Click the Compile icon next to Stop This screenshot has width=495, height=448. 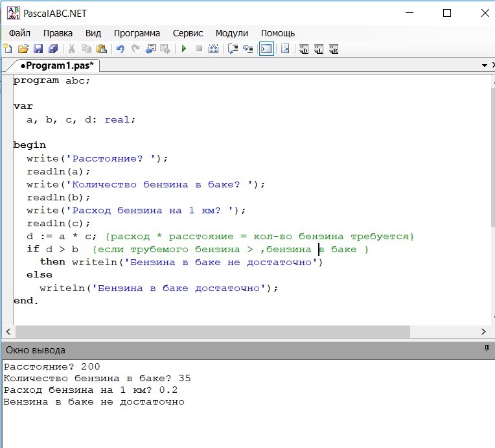214,49
